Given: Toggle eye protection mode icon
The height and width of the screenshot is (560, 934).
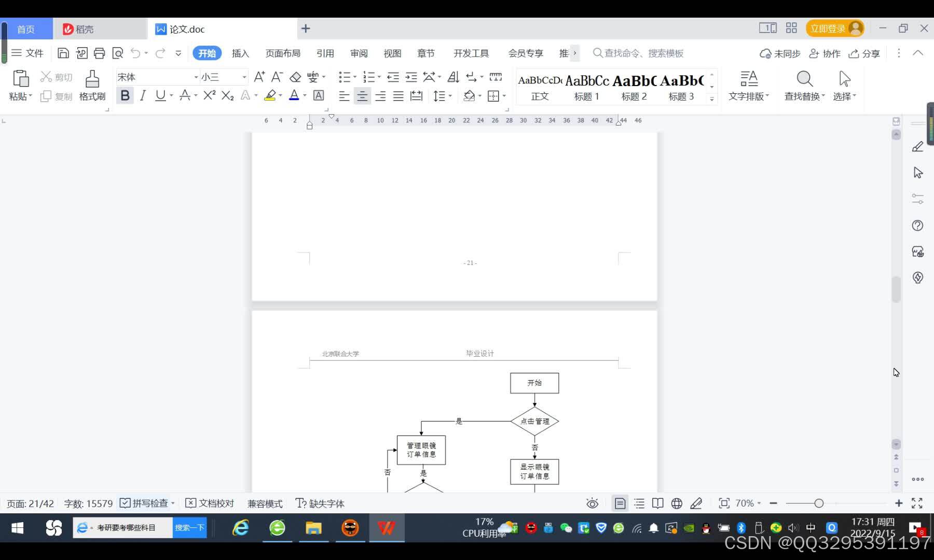Looking at the screenshot, I should point(592,503).
